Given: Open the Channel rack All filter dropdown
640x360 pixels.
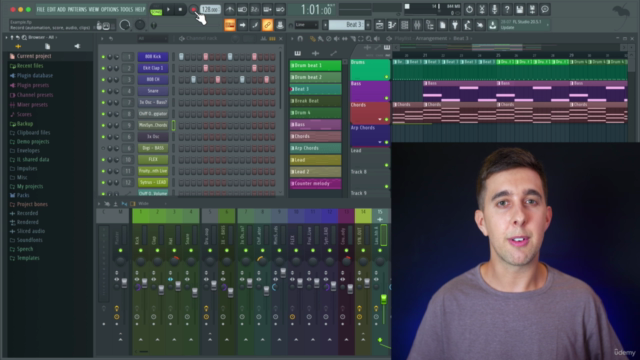Looking at the screenshot, I should click(152, 39).
